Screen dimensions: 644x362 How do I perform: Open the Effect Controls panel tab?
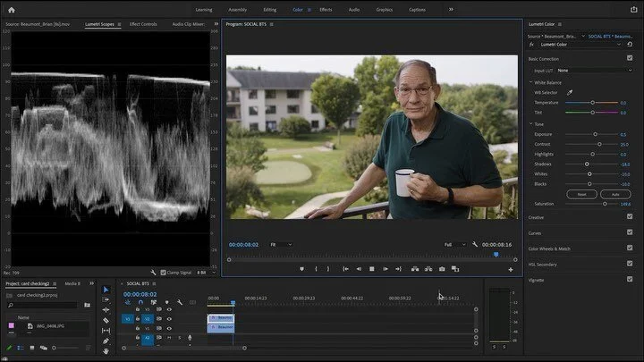click(x=143, y=24)
